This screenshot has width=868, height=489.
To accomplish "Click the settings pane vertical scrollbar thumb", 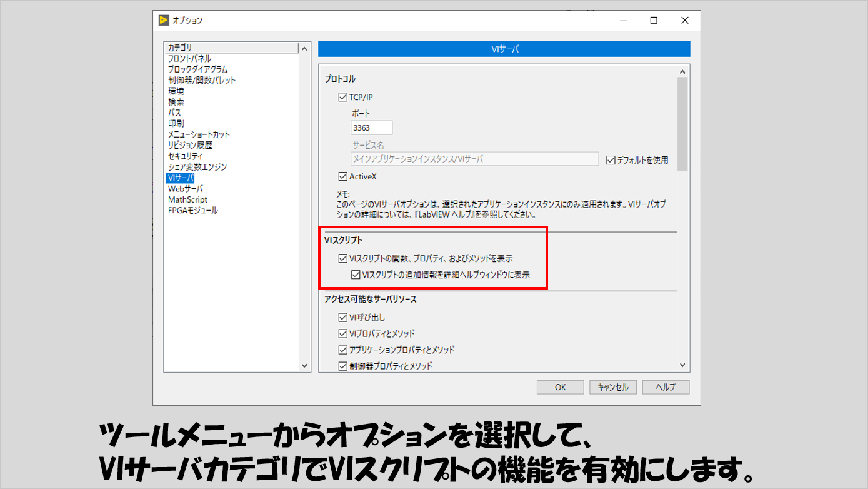I will pyautogui.click(x=682, y=124).
